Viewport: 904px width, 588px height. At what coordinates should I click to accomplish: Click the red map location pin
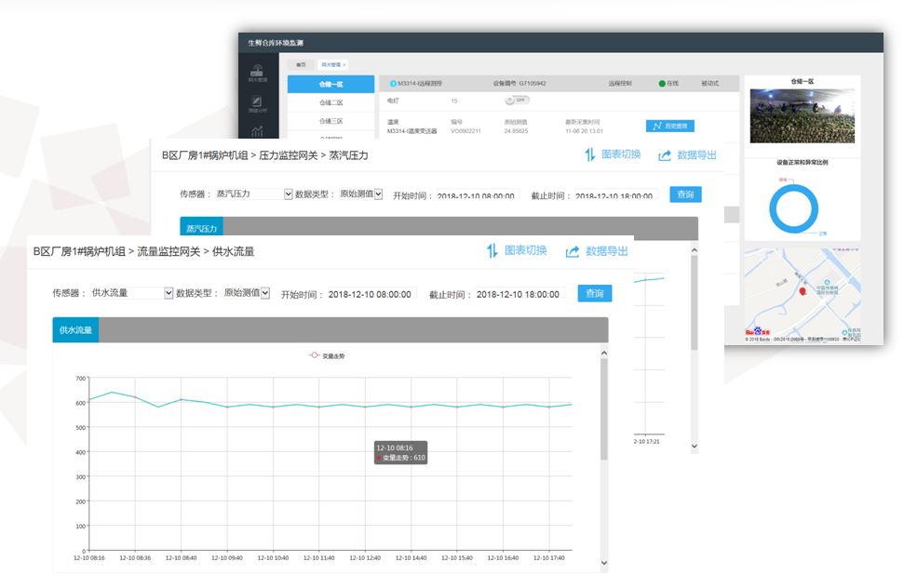(x=802, y=291)
